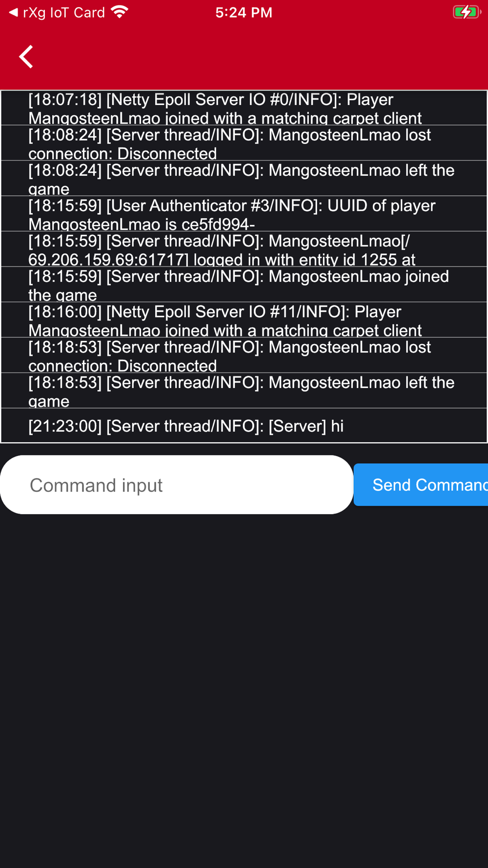Viewport: 488px width, 868px height.
Task: Click the Send Command button
Action: (421, 485)
